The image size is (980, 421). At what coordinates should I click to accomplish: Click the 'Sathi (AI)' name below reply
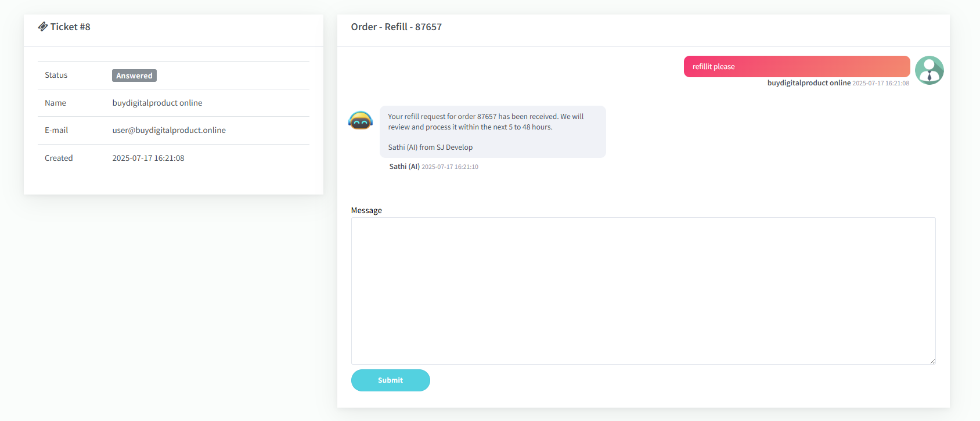point(404,167)
